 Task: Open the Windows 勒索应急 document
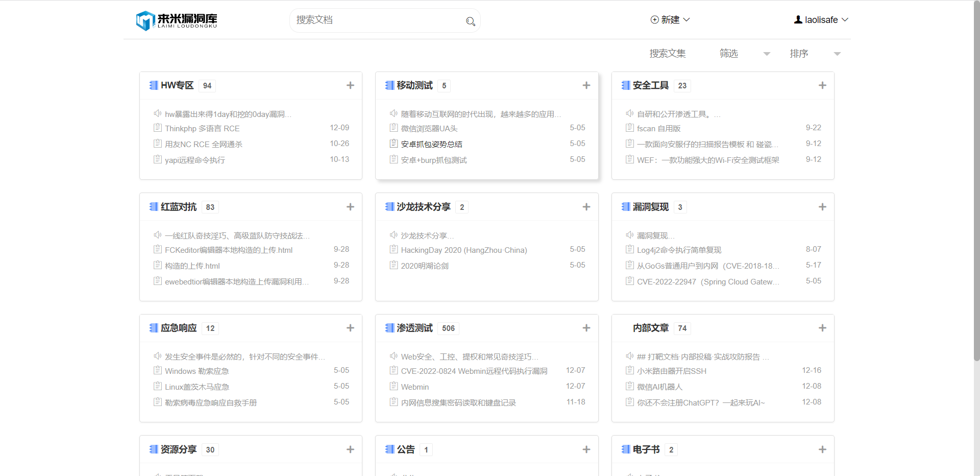(x=197, y=371)
